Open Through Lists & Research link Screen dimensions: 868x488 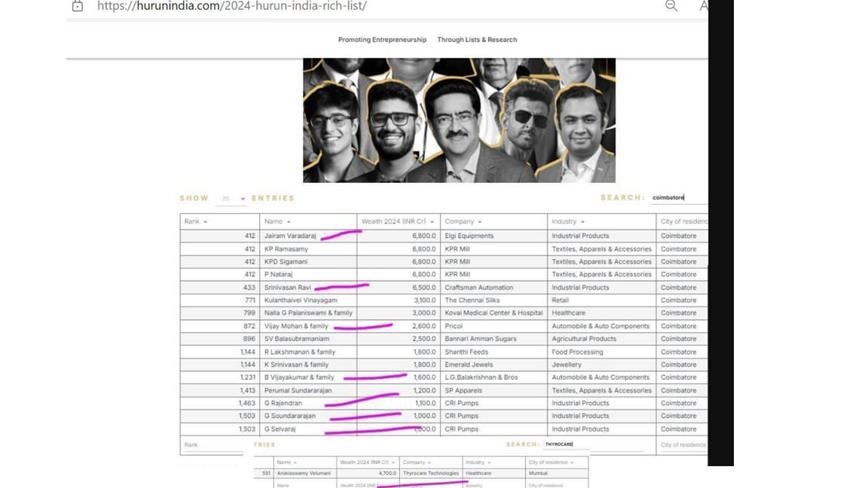[x=477, y=40]
